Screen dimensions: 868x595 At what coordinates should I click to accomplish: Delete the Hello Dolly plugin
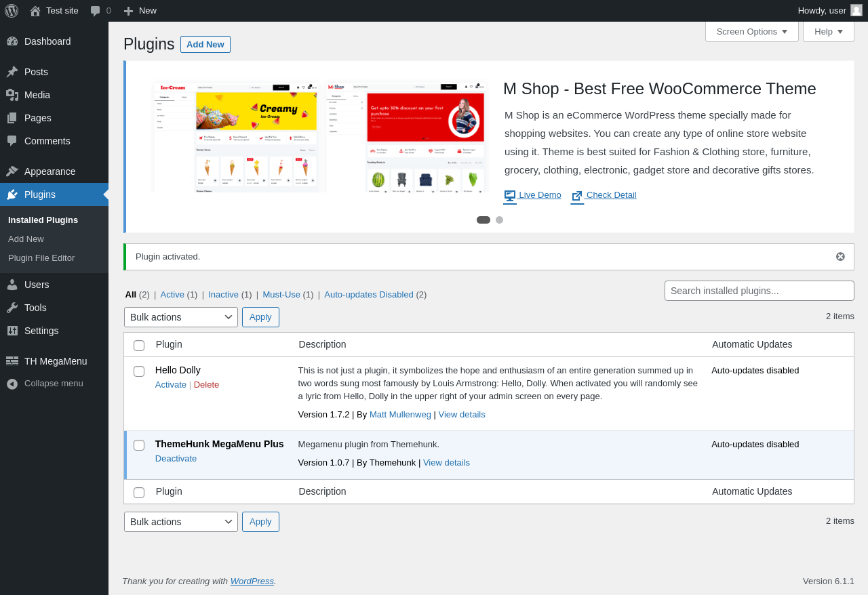[206, 384]
